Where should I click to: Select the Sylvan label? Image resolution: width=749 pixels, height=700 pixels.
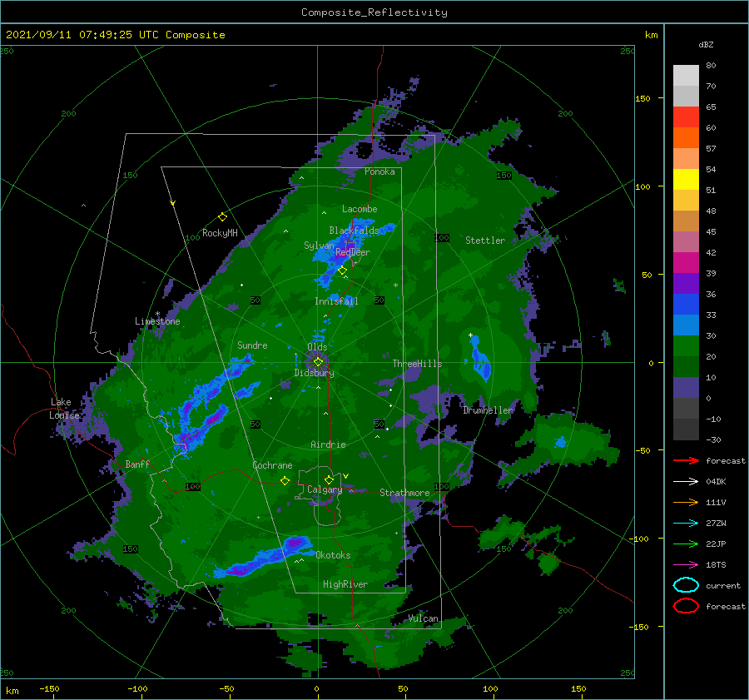[319, 246]
